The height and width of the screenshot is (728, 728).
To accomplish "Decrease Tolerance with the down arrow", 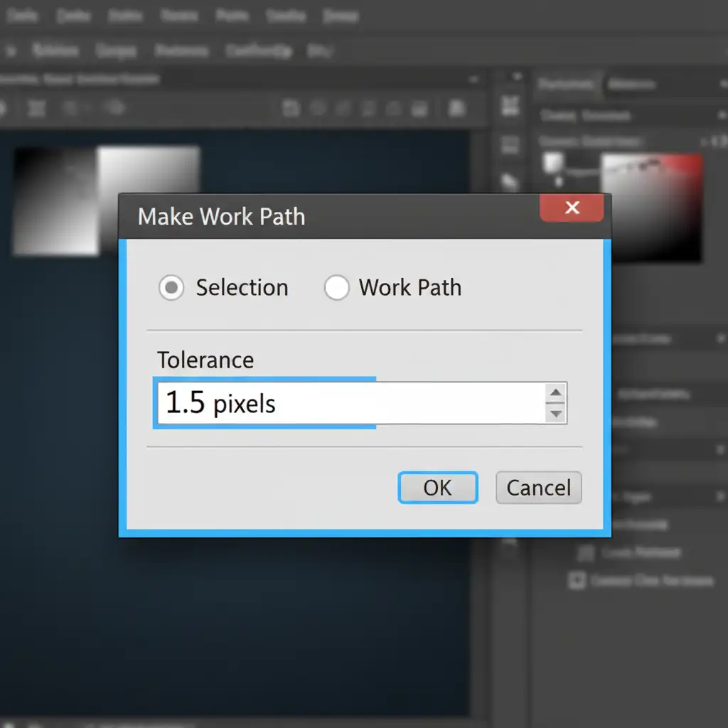I will coord(555,413).
